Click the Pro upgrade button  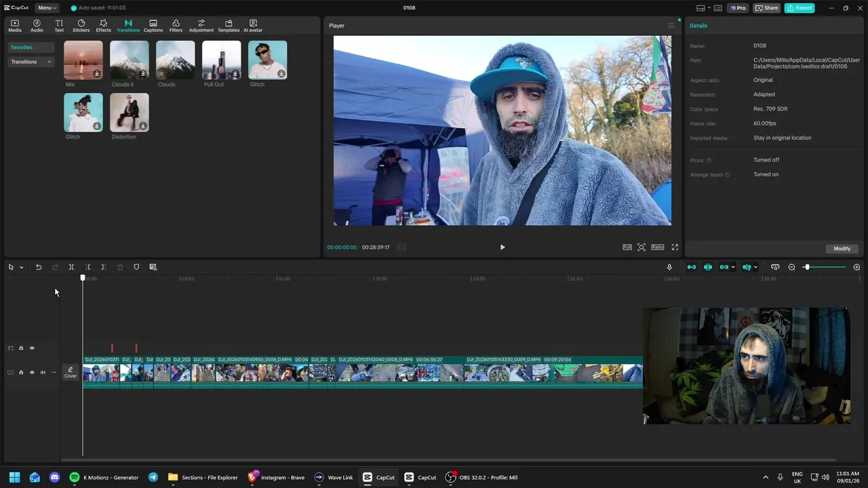(x=738, y=8)
